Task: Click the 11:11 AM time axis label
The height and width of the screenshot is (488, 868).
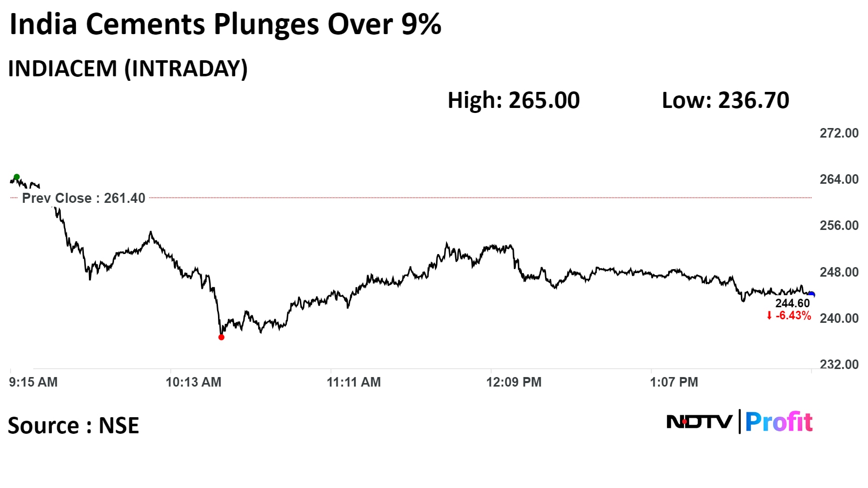Action: (x=354, y=382)
